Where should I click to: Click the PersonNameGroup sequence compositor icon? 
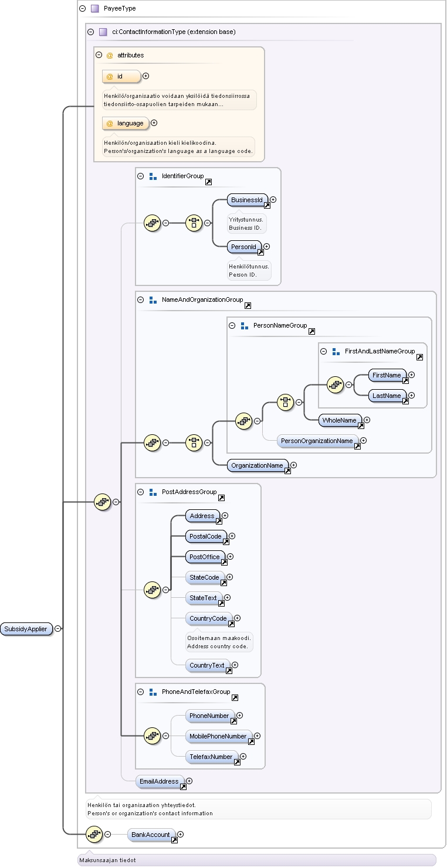point(243,420)
